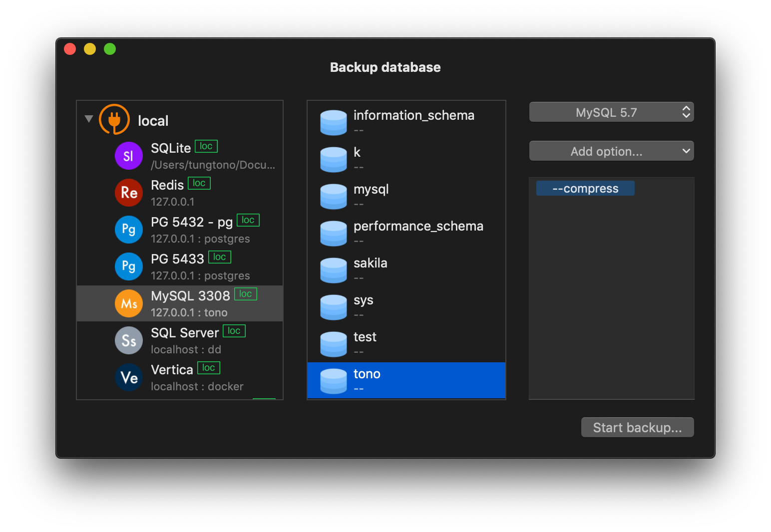
Task: Click the gray SQL Server icon
Action: coord(129,340)
